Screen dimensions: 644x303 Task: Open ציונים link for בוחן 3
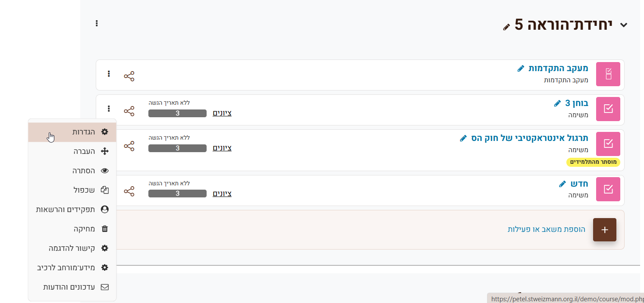(222, 113)
